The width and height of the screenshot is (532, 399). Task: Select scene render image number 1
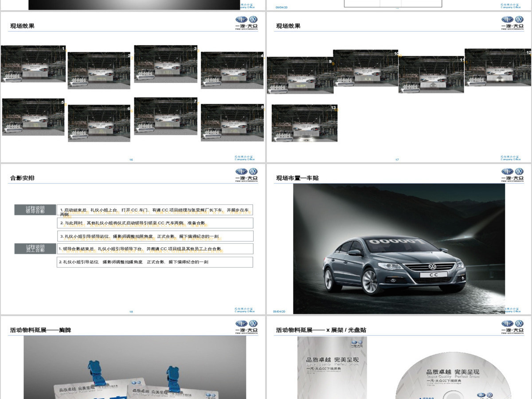coord(33,64)
